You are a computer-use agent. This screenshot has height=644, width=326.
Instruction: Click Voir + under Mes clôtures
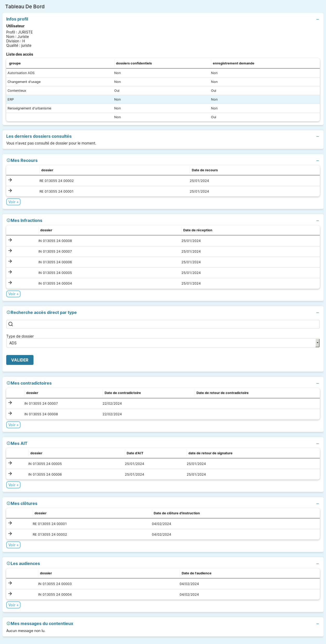13,545
